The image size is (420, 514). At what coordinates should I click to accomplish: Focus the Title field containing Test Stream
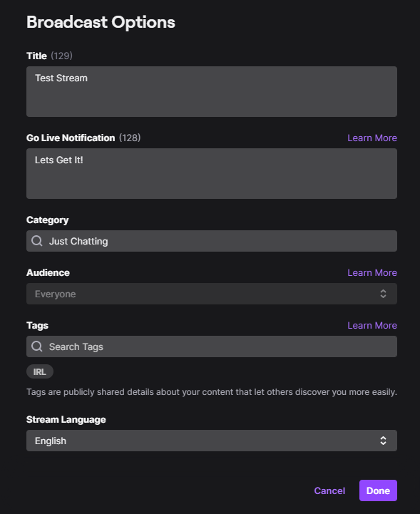(x=212, y=91)
